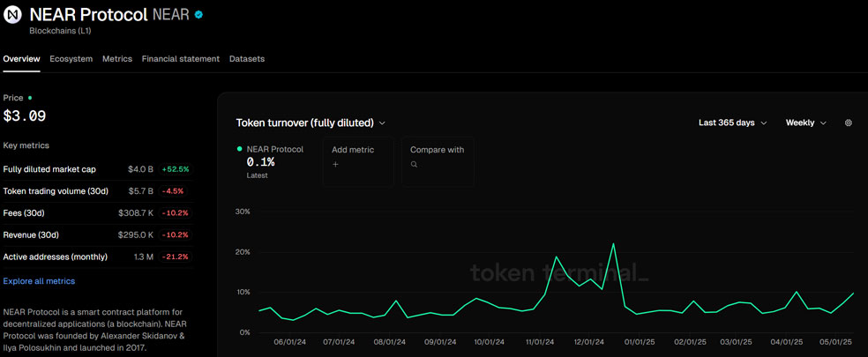Click the 1.3 M active addresses value
Viewport: 868px width, 357px height.
tap(143, 257)
